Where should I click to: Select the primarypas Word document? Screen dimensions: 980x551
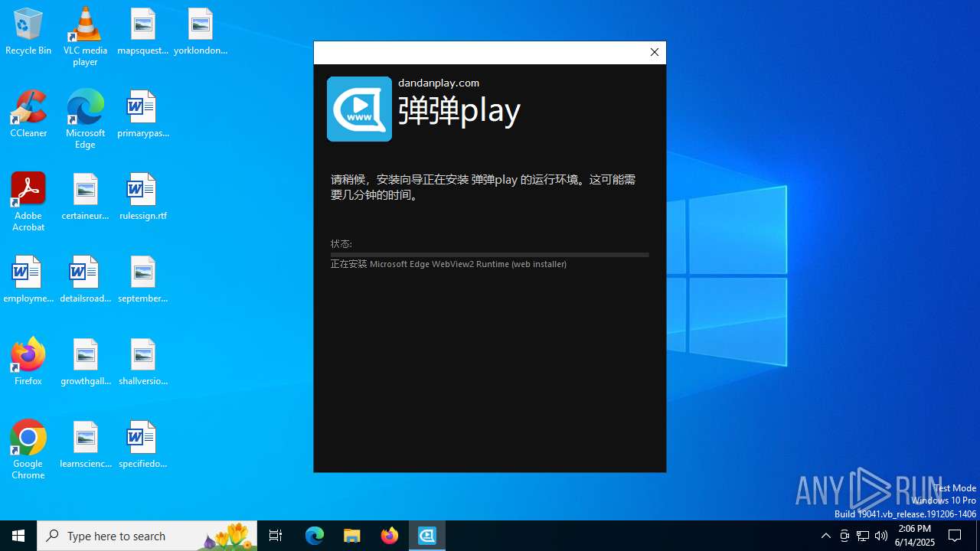coord(143,115)
